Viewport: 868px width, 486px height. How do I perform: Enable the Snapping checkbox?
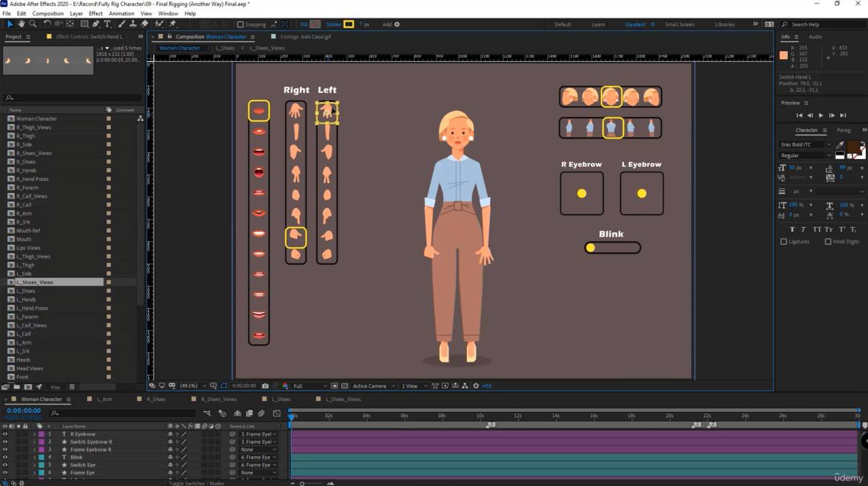pyautogui.click(x=240, y=24)
